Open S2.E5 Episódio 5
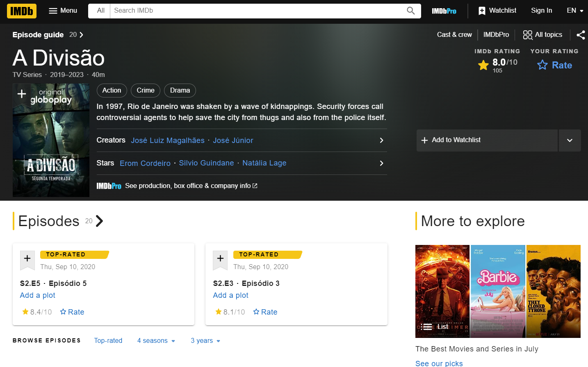 [53, 283]
